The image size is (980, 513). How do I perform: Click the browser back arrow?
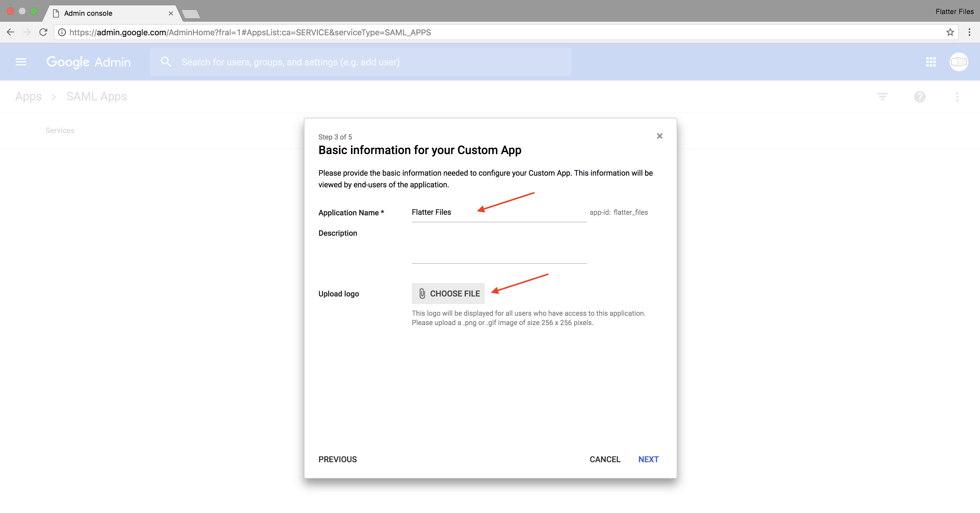[x=10, y=32]
